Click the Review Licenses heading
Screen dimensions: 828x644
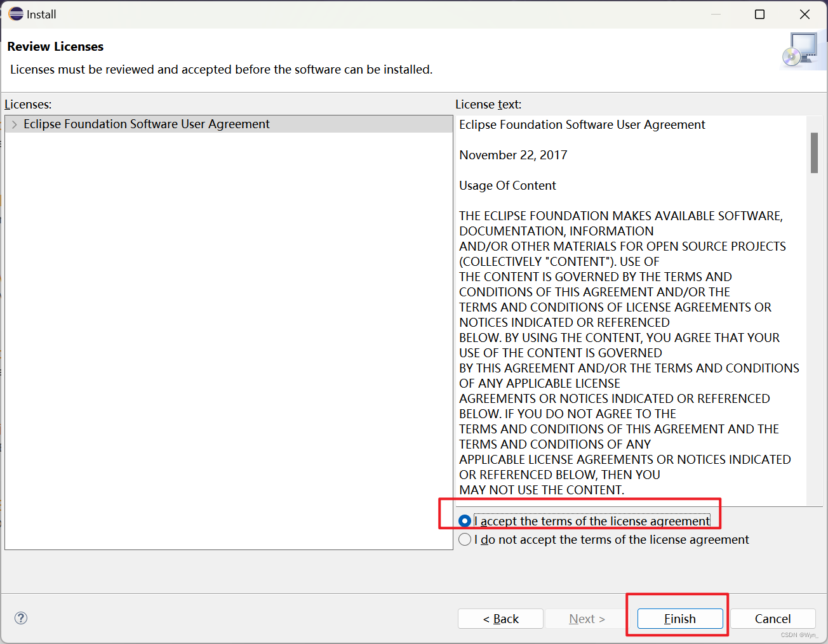click(55, 46)
